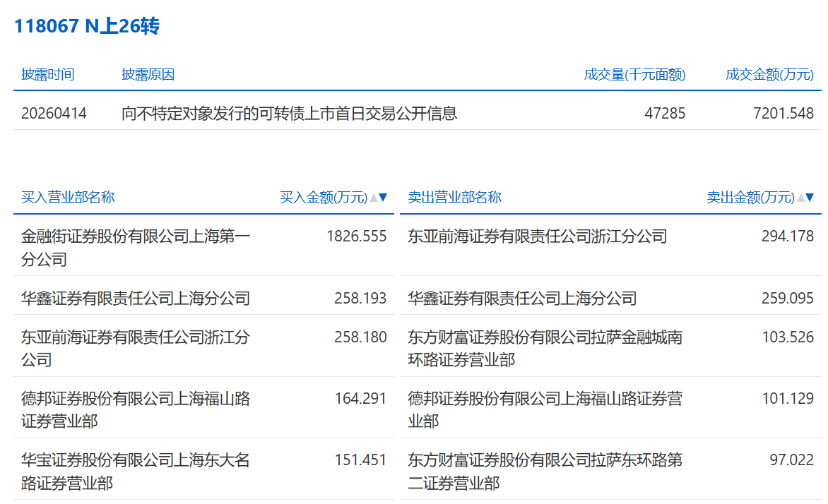Select buyer 金融街证券上海第一分公司 row
This screenshot has width=828, height=504.
pos(136,248)
